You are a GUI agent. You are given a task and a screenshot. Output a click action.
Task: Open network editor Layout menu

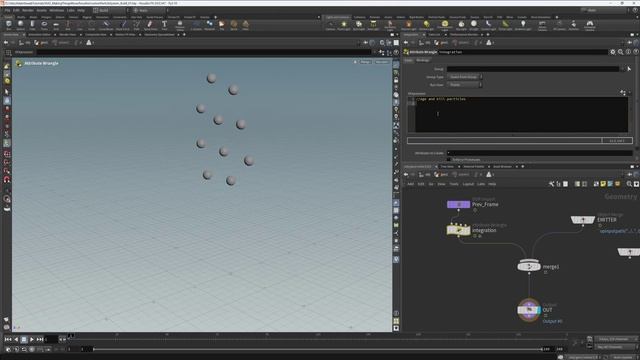point(468,184)
